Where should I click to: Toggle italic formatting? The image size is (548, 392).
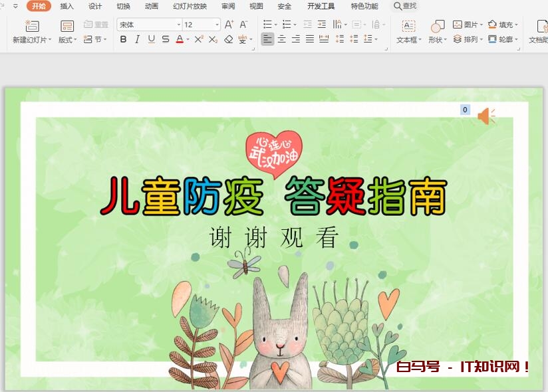[137, 40]
